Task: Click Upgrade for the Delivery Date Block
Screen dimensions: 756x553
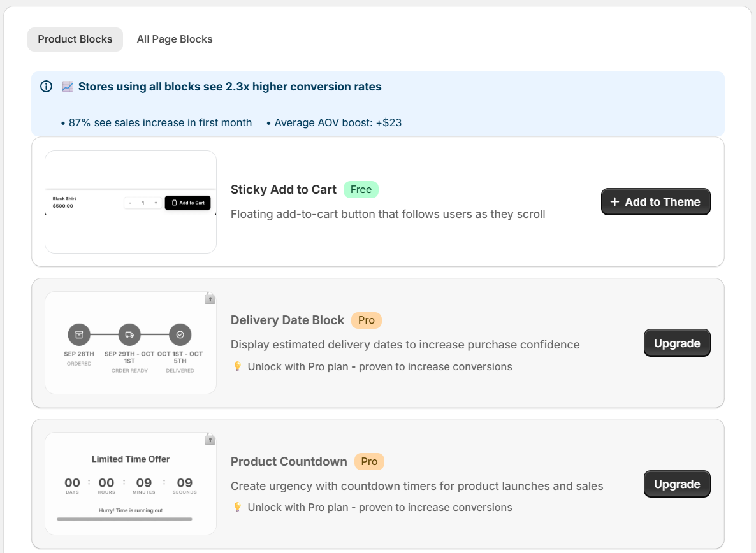Action: click(677, 343)
